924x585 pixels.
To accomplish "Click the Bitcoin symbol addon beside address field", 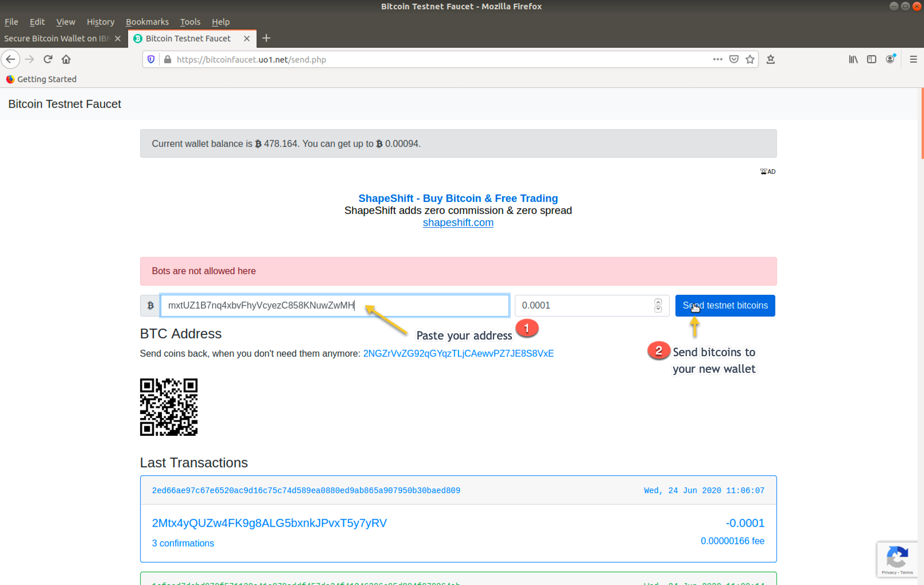I will tap(150, 306).
